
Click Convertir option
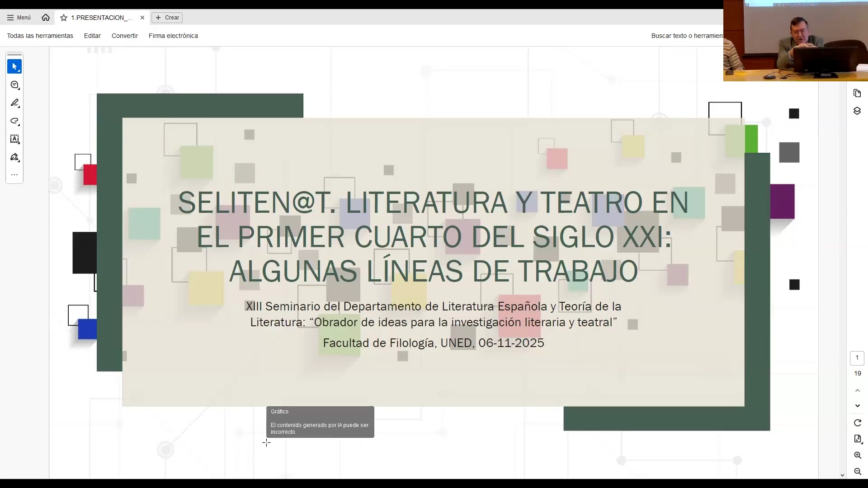(125, 36)
